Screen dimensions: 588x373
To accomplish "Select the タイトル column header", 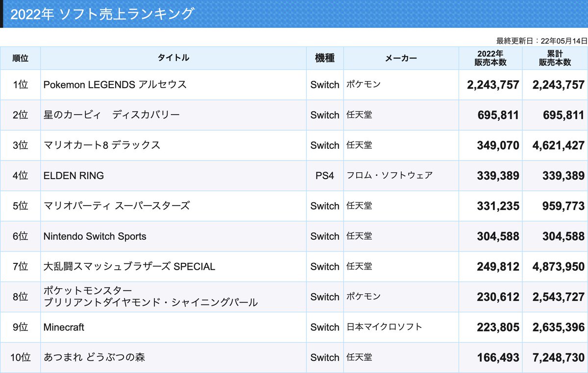I will pos(173,58).
